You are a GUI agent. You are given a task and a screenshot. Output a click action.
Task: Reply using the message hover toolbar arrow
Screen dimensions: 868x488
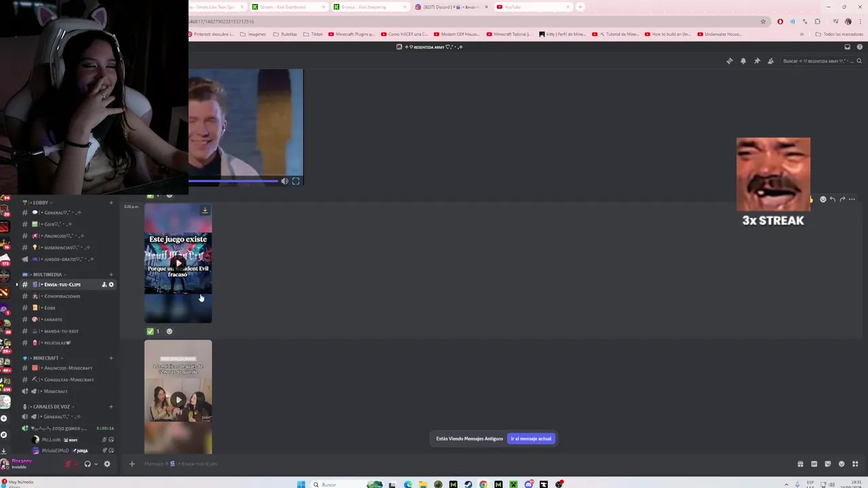[833, 199]
